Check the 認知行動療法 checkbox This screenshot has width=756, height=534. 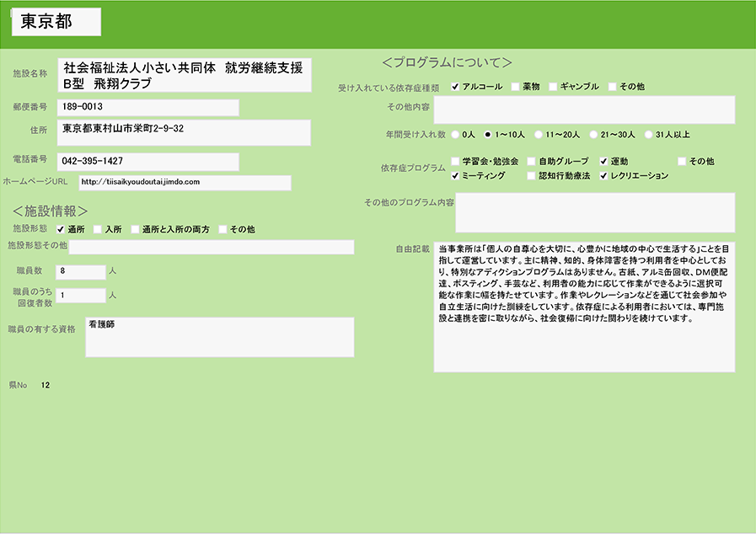click(x=531, y=176)
